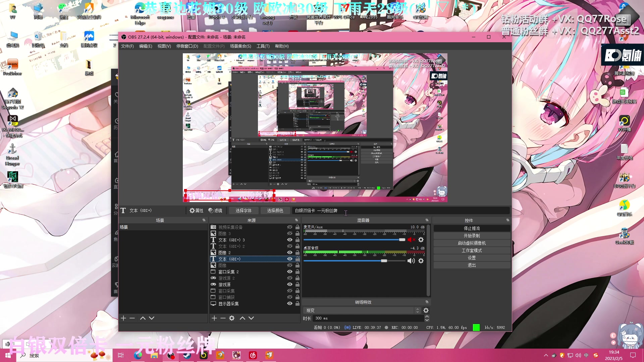Hide the 窗口采集 2 source

click(290, 271)
